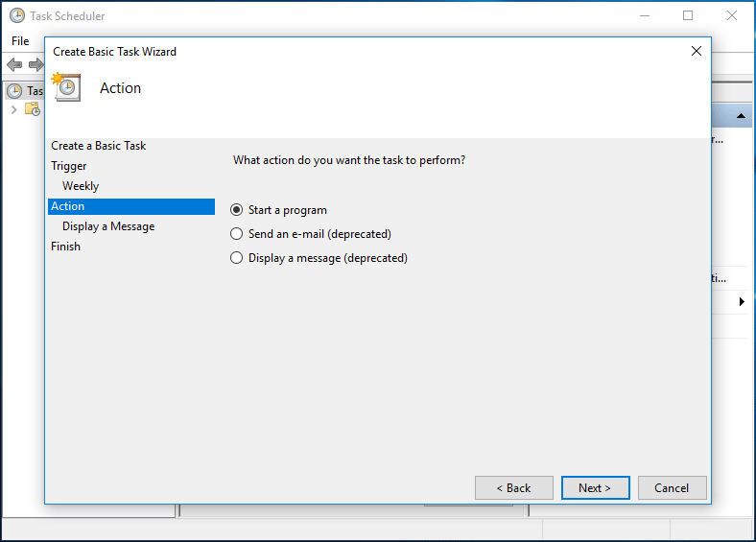Cancel the task wizard
This screenshot has width=756, height=542.
pyautogui.click(x=673, y=488)
